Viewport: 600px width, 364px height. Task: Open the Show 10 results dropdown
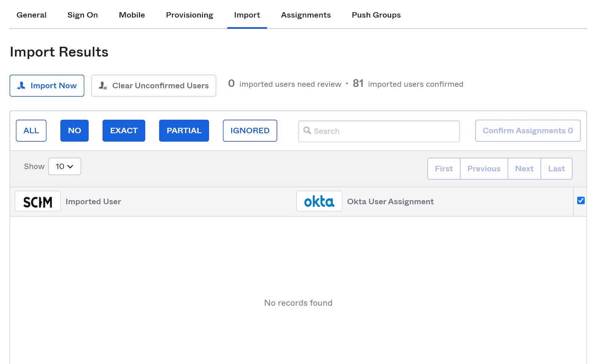pos(64,166)
